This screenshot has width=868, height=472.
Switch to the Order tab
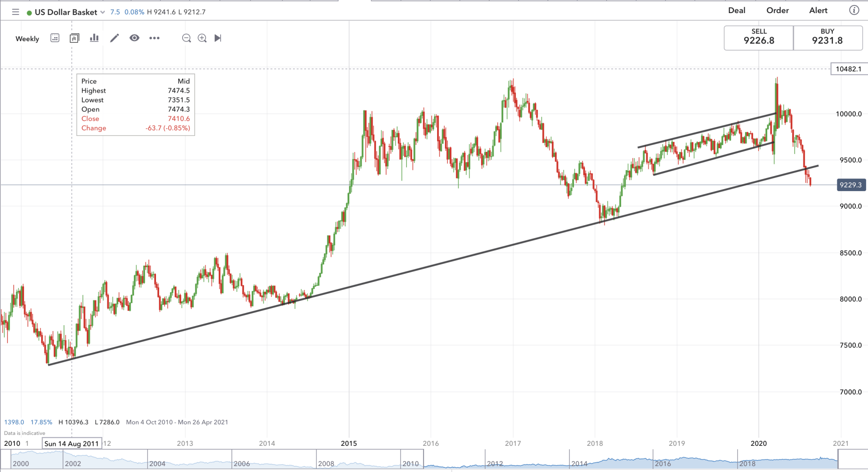click(778, 10)
